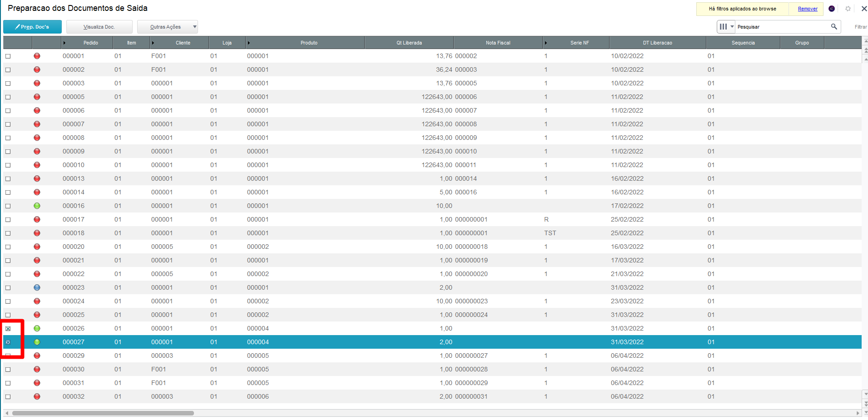868x420 pixels.
Task: Click the Filtrar link
Action: pyautogui.click(x=861, y=27)
